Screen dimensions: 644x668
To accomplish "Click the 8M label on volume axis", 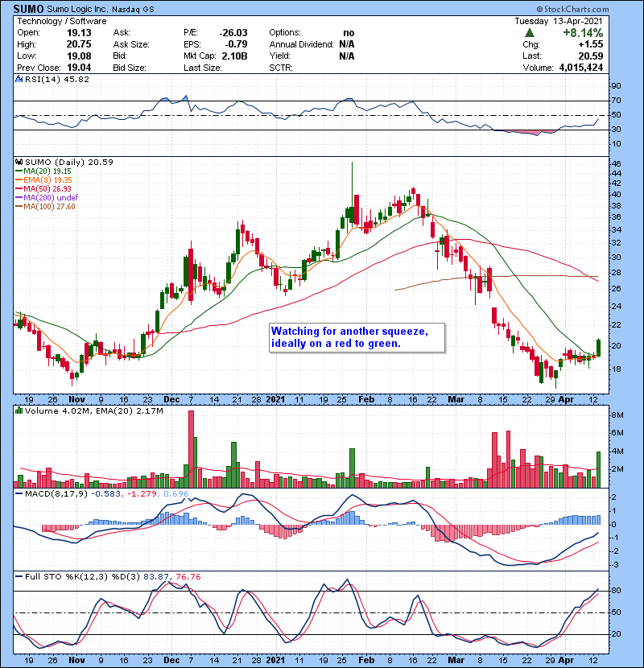I will 617,415.
